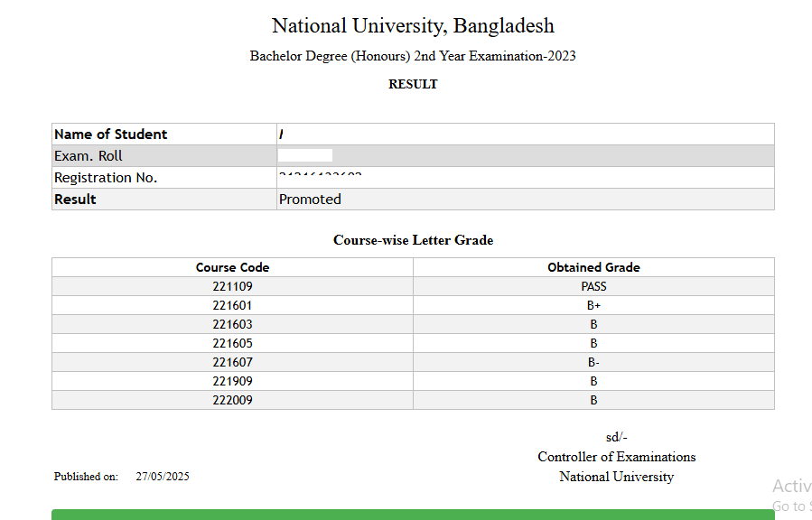Select the Registration No. label
The image size is (812, 520).
[x=106, y=178]
